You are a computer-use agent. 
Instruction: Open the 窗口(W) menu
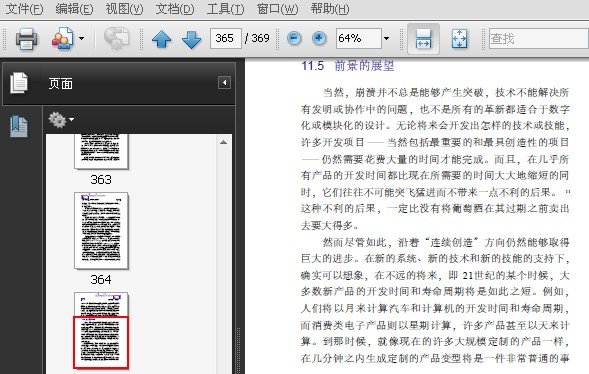click(x=277, y=9)
